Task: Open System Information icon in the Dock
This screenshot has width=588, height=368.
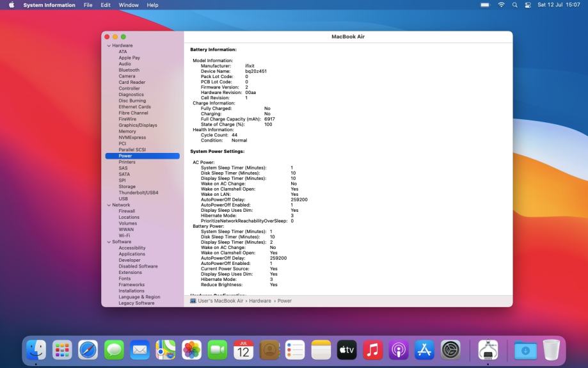Action: pos(488,349)
